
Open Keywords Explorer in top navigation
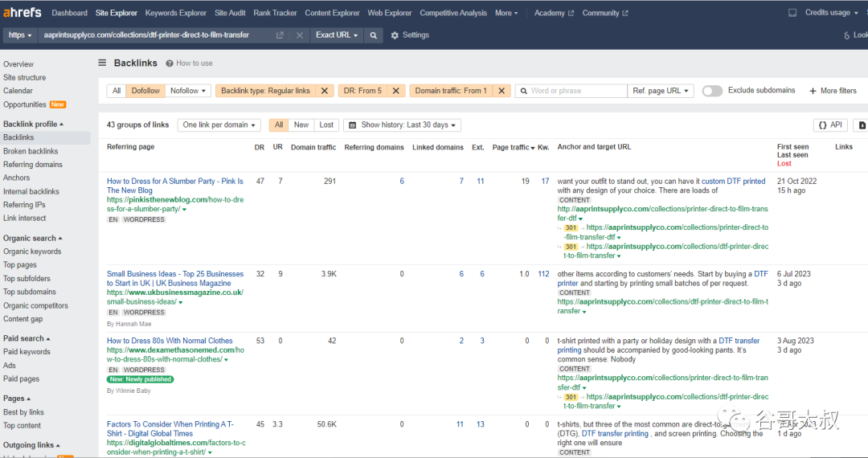tap(175, 13)
